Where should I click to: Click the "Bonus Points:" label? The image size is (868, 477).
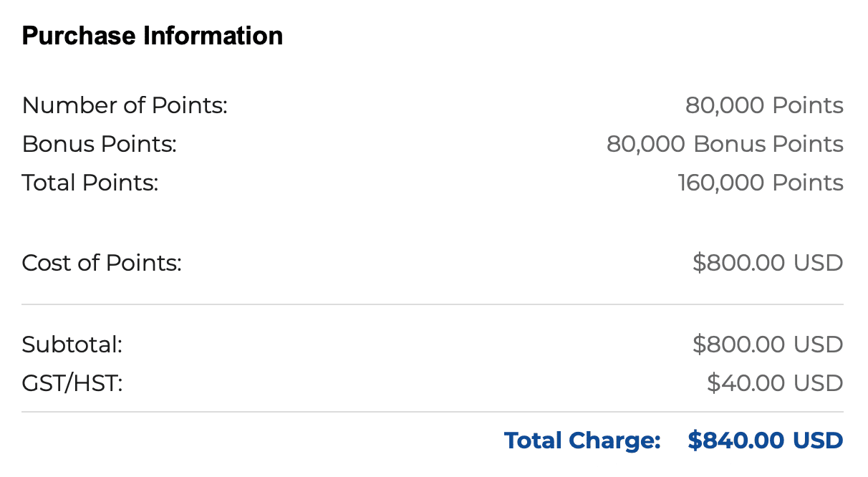click(x=99, y=145)
